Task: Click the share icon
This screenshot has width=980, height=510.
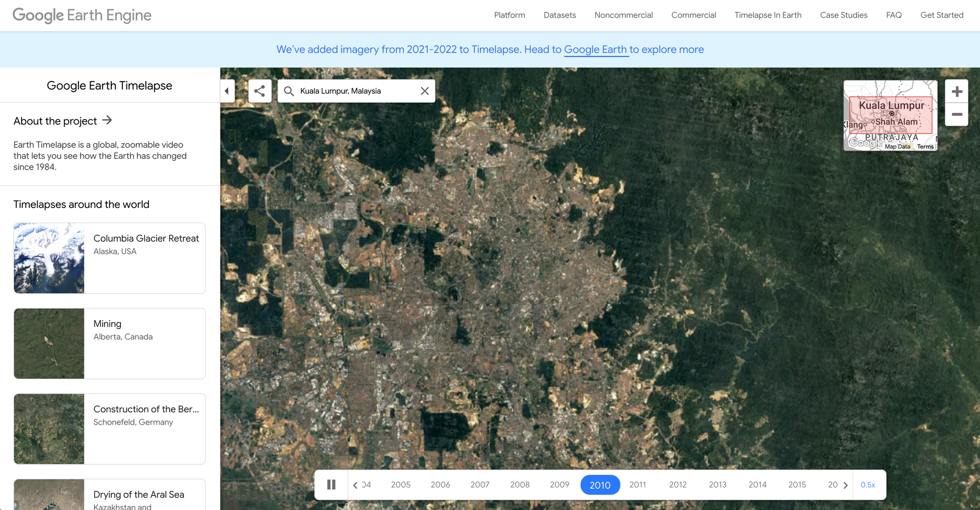Action: [x=260, y=91]
